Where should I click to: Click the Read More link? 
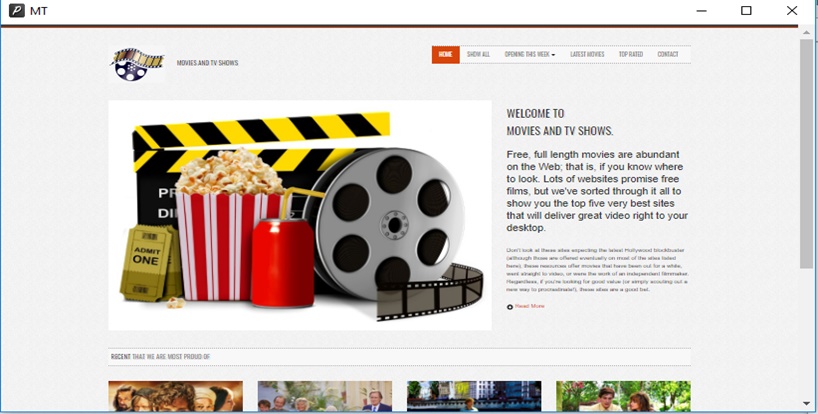tap(530, 306)
